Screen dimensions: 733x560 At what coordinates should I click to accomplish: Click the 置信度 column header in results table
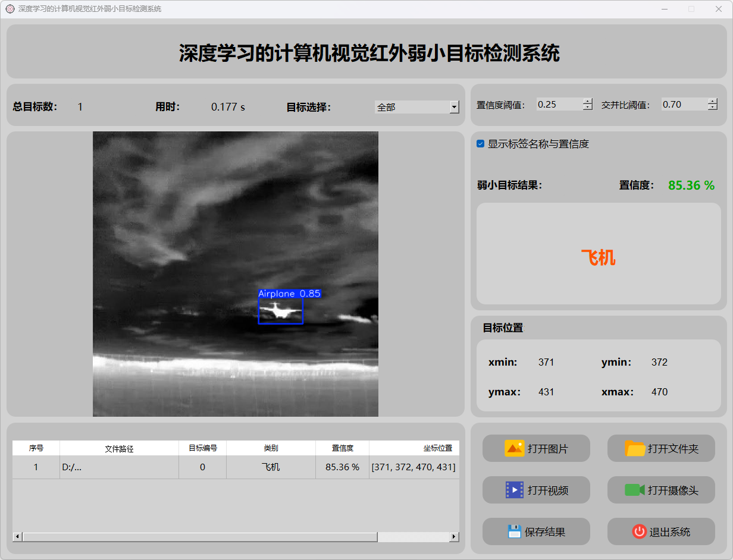[x=342, y=448]
